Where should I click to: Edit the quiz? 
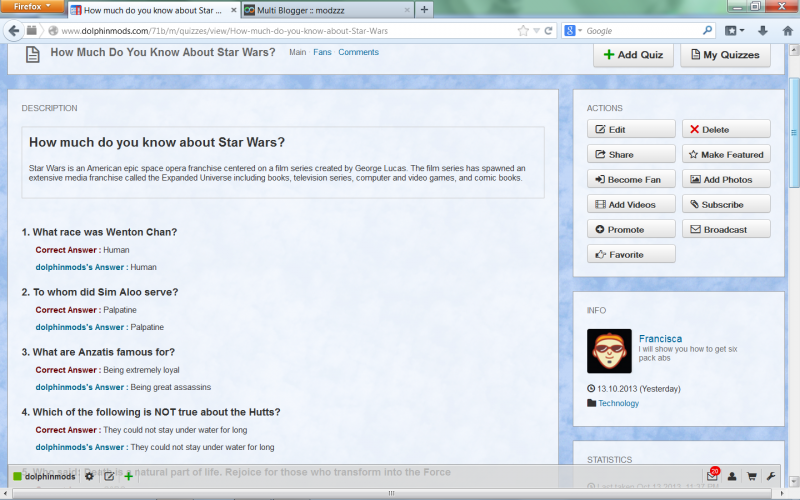point(631,129)
